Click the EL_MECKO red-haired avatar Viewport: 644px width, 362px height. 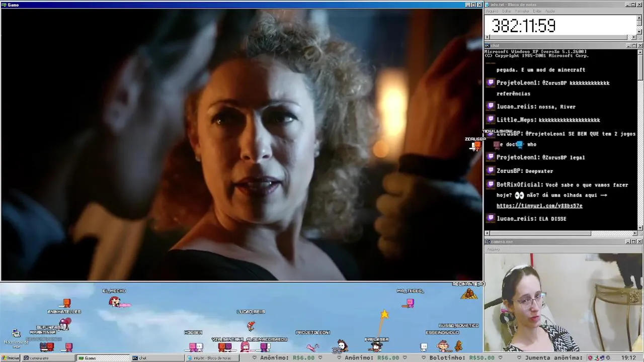pos(115,301)
